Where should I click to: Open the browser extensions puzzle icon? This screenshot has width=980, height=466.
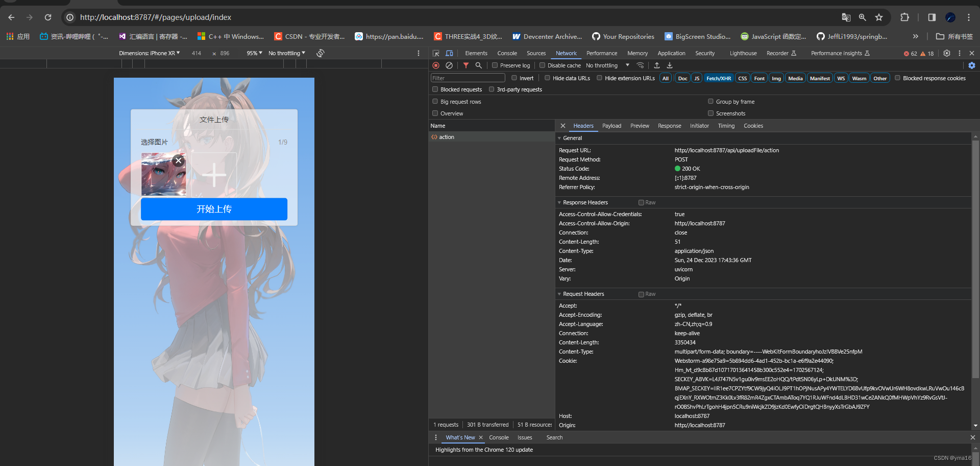coord(904,17)
